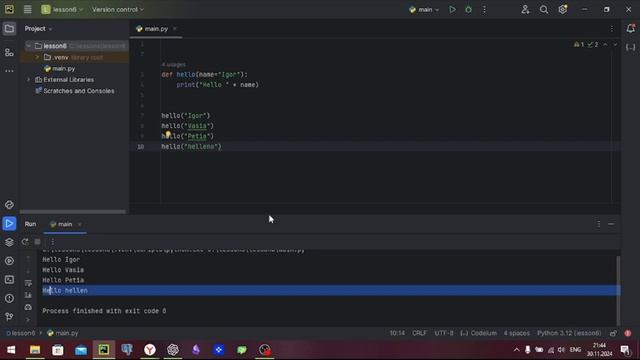Viewport: 640px width, 360px height.
Task: Open the Problems tool window
Action: [9, 298]
